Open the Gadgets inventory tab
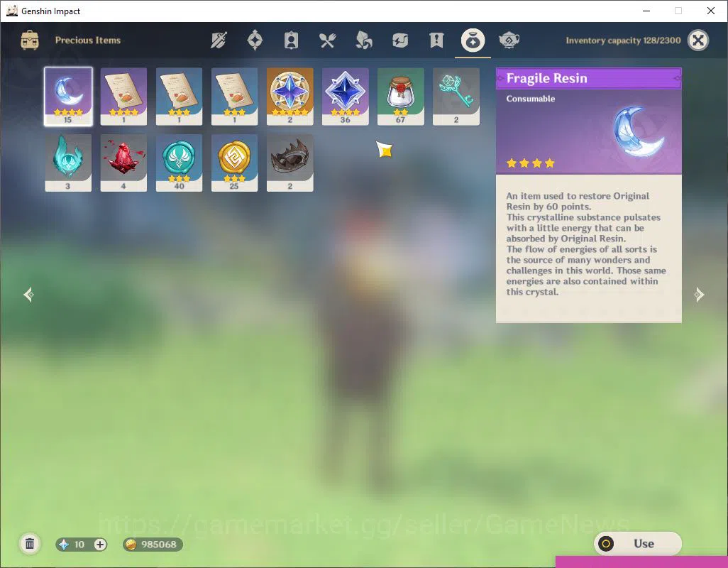 point(399,40)
